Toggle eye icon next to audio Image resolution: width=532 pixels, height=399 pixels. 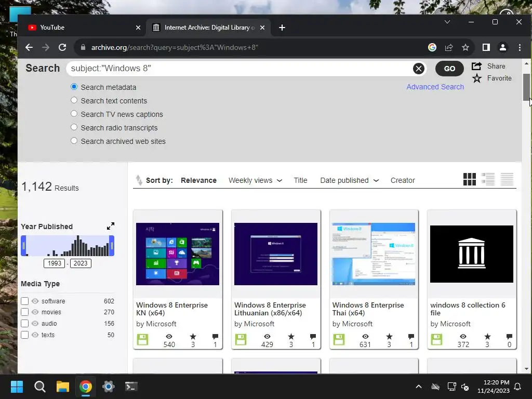[35, 323]
